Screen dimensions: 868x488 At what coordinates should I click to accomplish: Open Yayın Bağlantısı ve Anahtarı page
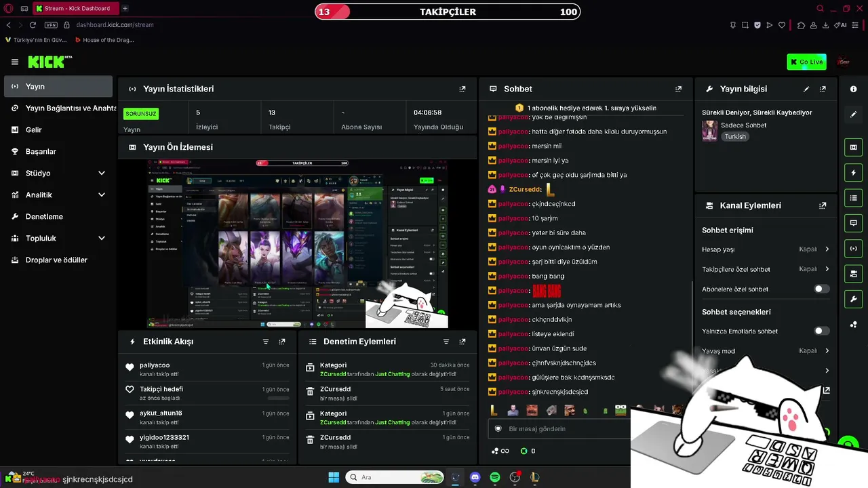pyautogui.click(x=58, y=108)
